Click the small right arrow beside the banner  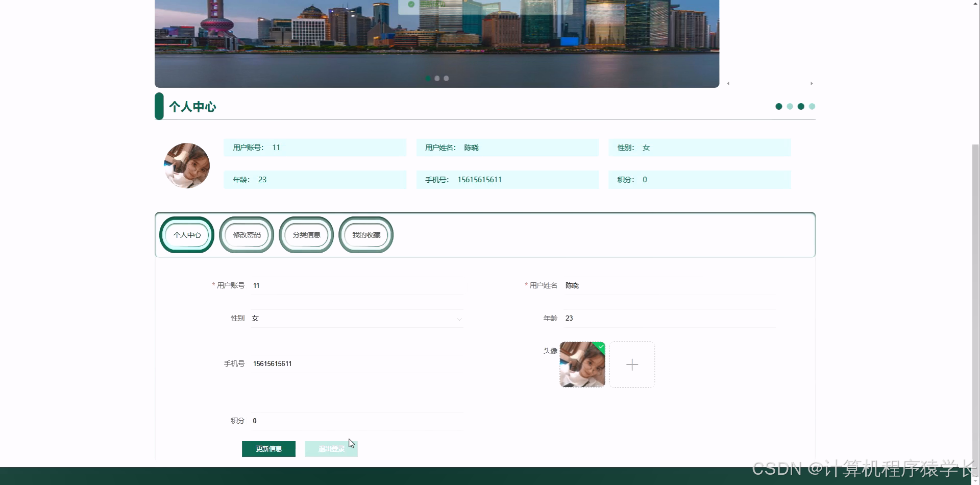coord(812,83)
